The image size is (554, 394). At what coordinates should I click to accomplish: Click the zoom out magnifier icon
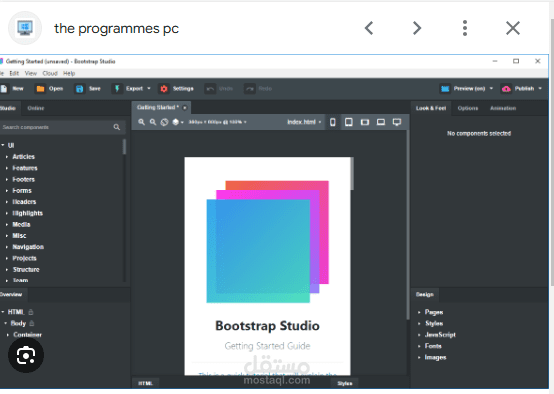[x=153, y=122]
